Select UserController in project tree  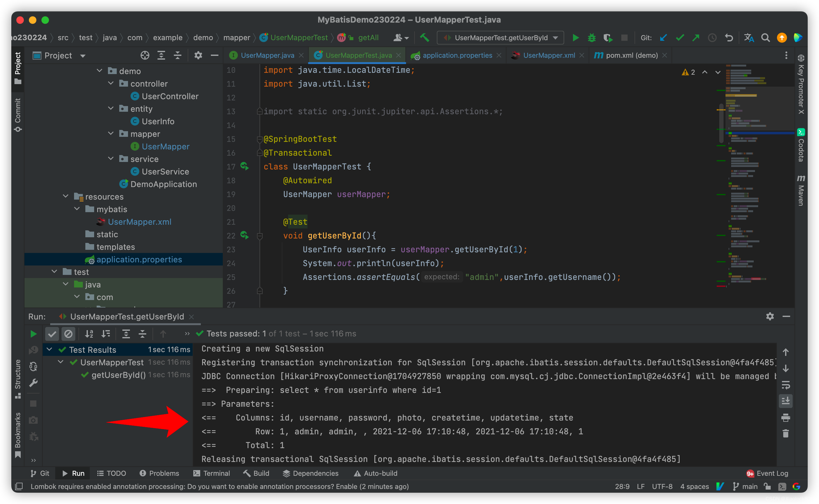tap(170, 96)
